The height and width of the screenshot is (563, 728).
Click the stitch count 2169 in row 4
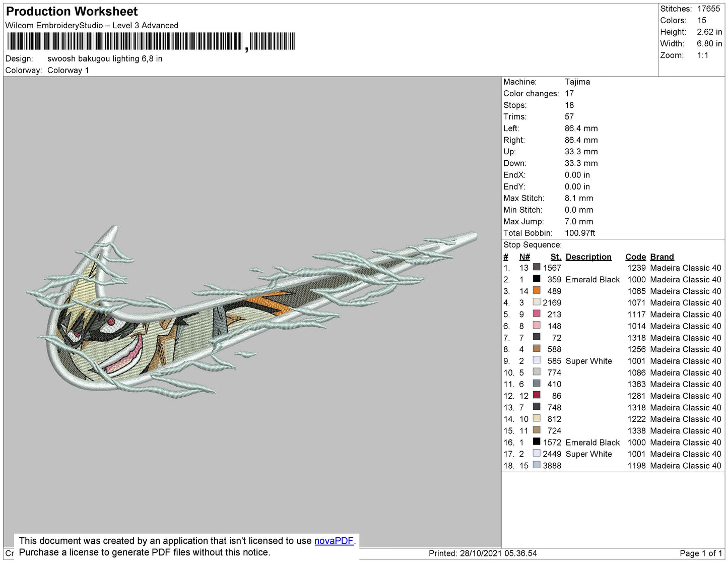coord(552,302)
